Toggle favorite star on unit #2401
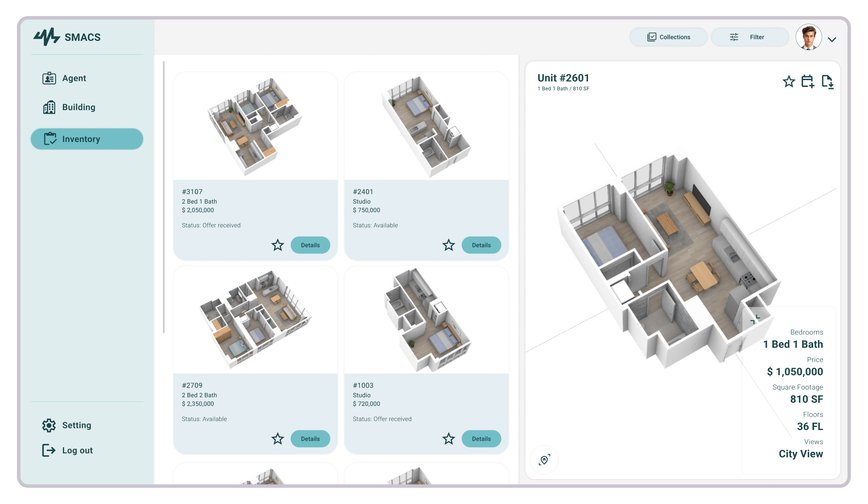The width and height of the screenshot is (868, 504). (x=449, y=245)
